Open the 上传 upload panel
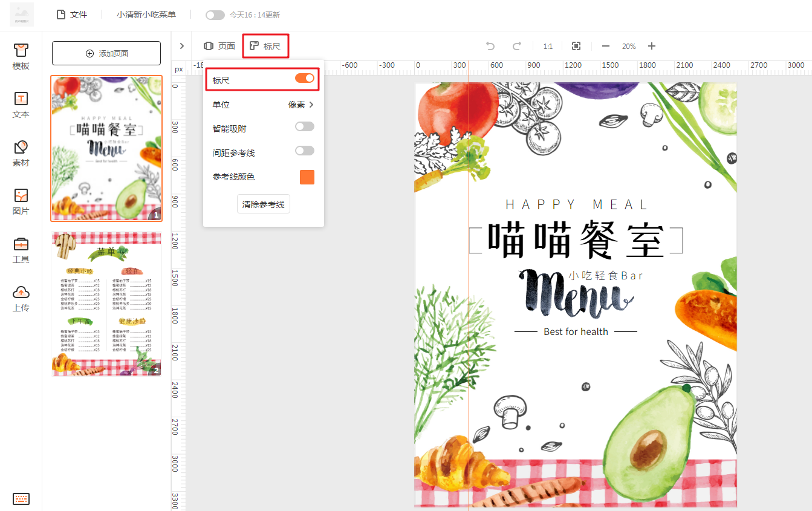 point(21,299)
